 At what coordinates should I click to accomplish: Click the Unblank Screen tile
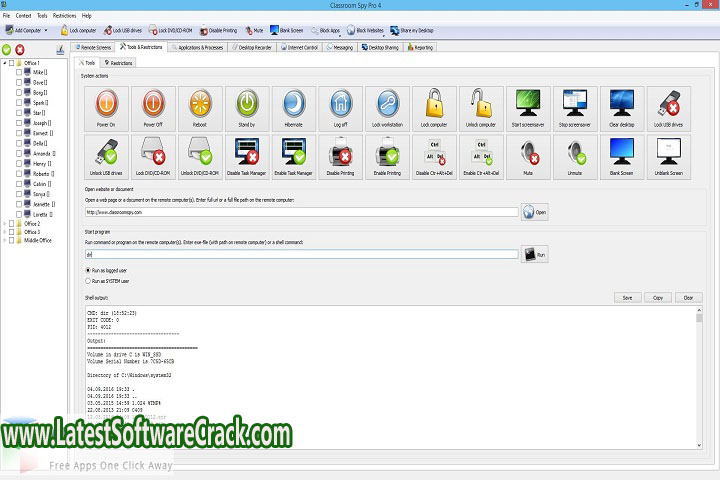coord(669,157)
